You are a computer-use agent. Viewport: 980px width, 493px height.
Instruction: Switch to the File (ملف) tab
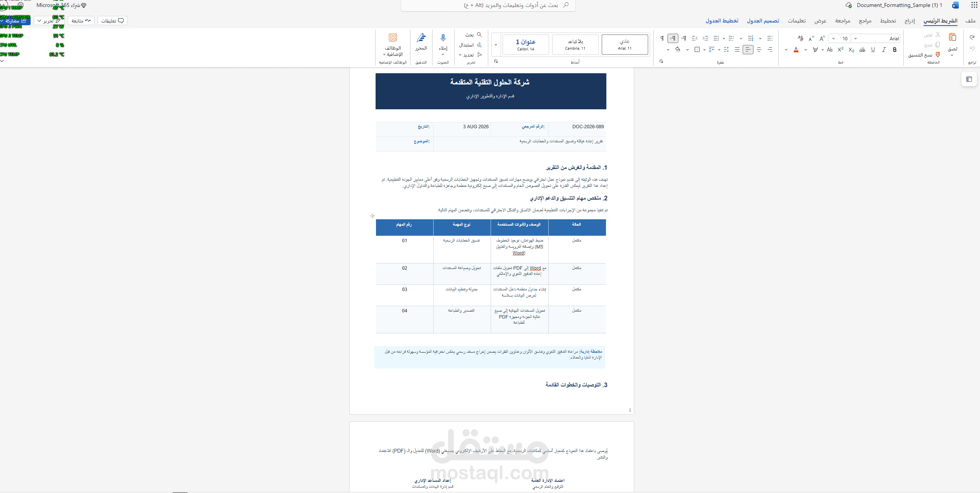(x=970, y=21)
